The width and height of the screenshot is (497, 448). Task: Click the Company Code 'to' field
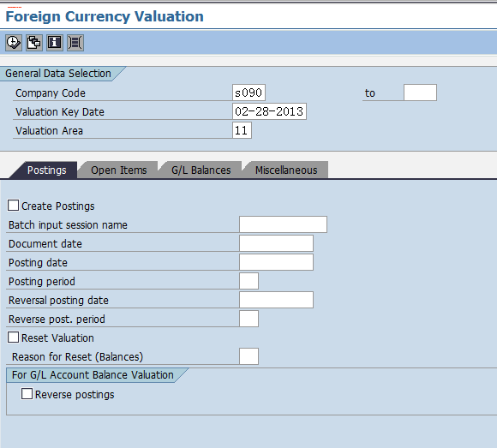click(420, 93)
